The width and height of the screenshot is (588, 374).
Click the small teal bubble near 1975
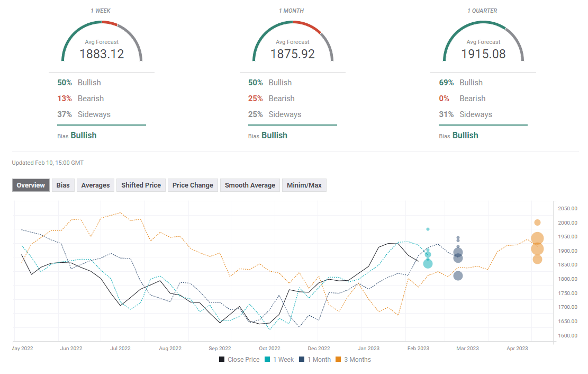428,229
